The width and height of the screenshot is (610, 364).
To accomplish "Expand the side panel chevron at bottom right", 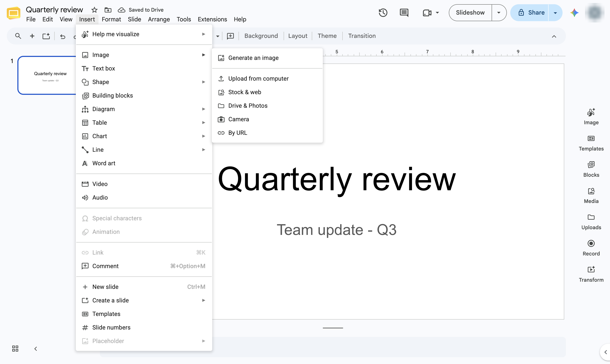I will [605, 352].
